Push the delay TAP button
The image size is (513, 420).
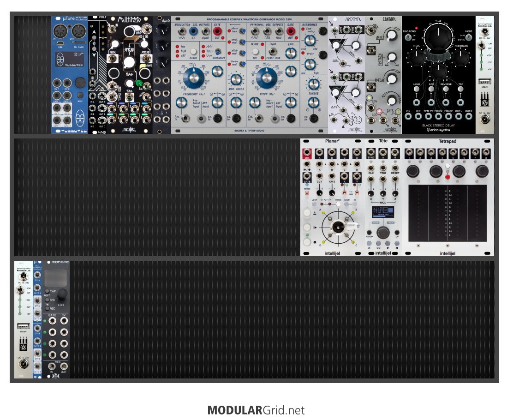click(460, 89)
